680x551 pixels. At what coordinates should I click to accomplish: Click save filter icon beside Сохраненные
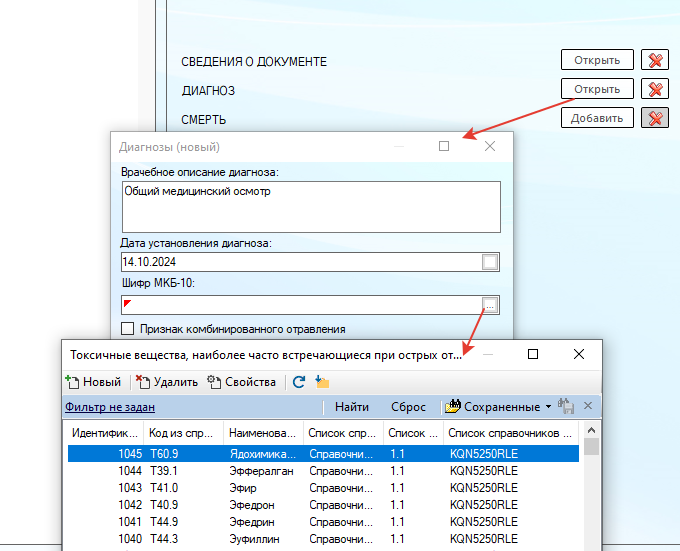566,406
